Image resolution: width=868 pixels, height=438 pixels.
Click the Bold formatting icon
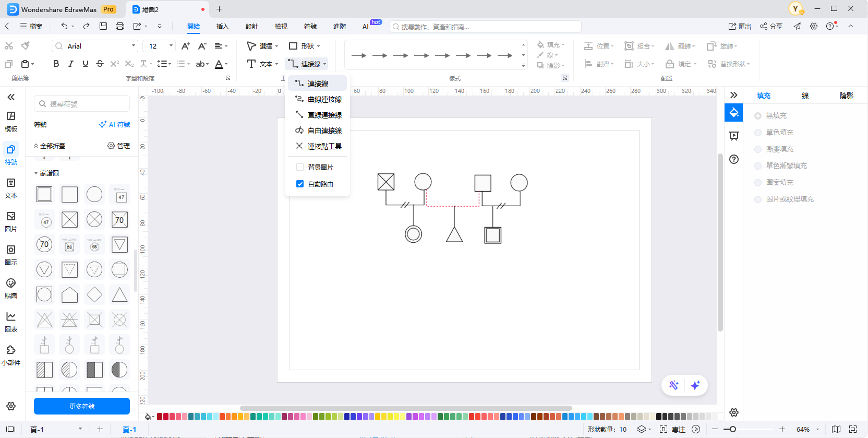click(56, 64)
